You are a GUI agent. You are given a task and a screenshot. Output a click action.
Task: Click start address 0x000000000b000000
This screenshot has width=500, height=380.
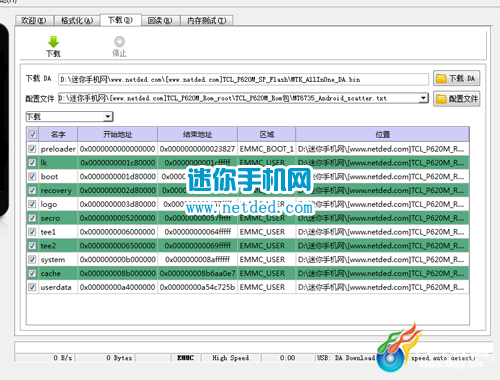[x=118, y=259]
